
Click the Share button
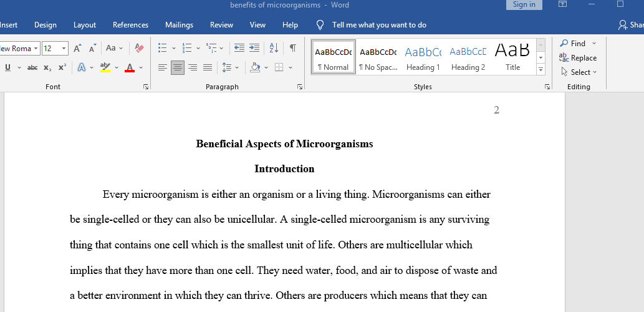click(x=632, y=25)
